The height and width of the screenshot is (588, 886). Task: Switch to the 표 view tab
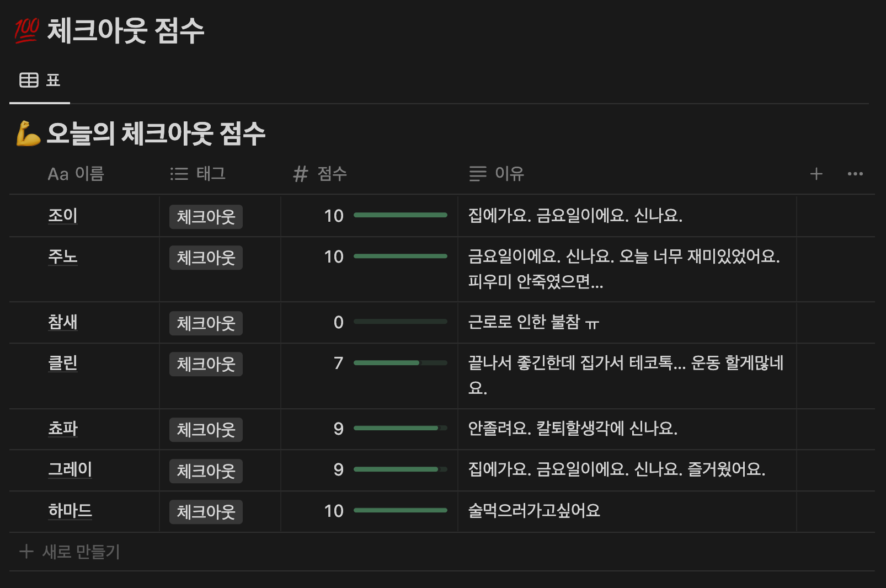click(x=40, y=81)
